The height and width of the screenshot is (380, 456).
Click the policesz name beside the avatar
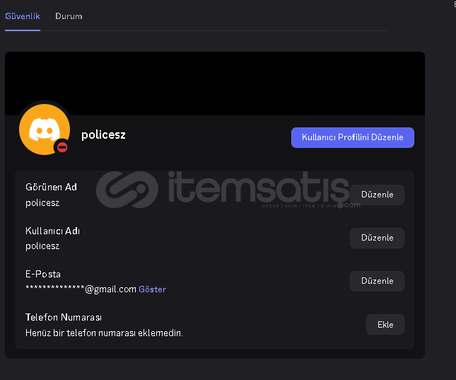pyautogui.click(x=103, y=135)
